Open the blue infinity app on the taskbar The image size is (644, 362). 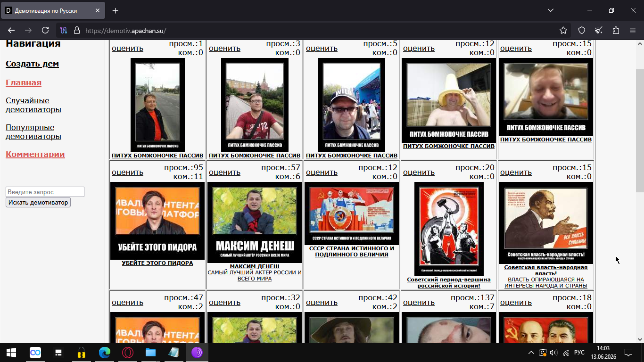[35, 353]
